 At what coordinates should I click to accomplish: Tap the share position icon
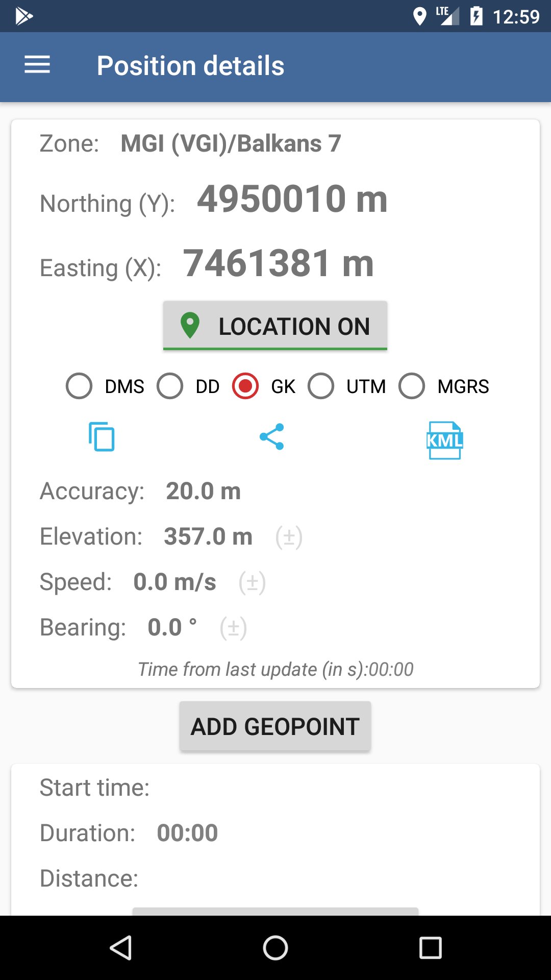tap(272, 437)
